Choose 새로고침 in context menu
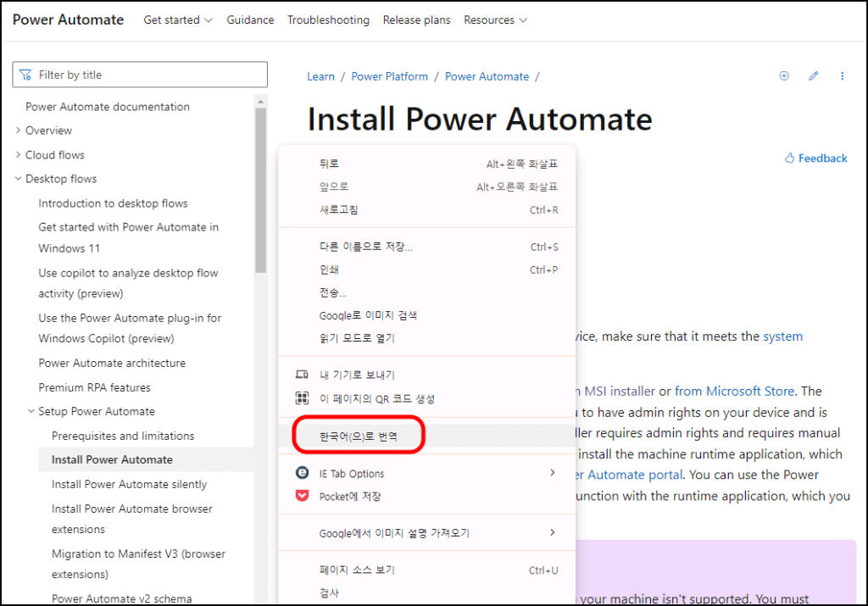 tap(427, 209)
